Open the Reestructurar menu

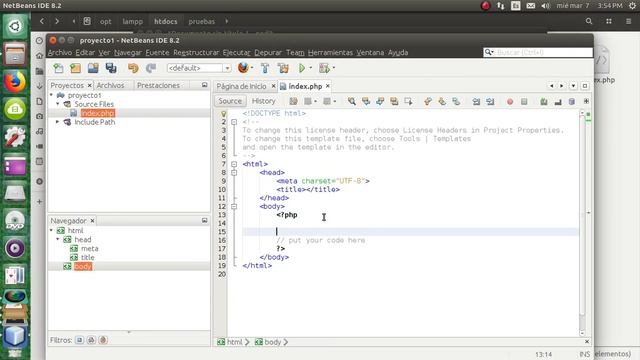196,53
